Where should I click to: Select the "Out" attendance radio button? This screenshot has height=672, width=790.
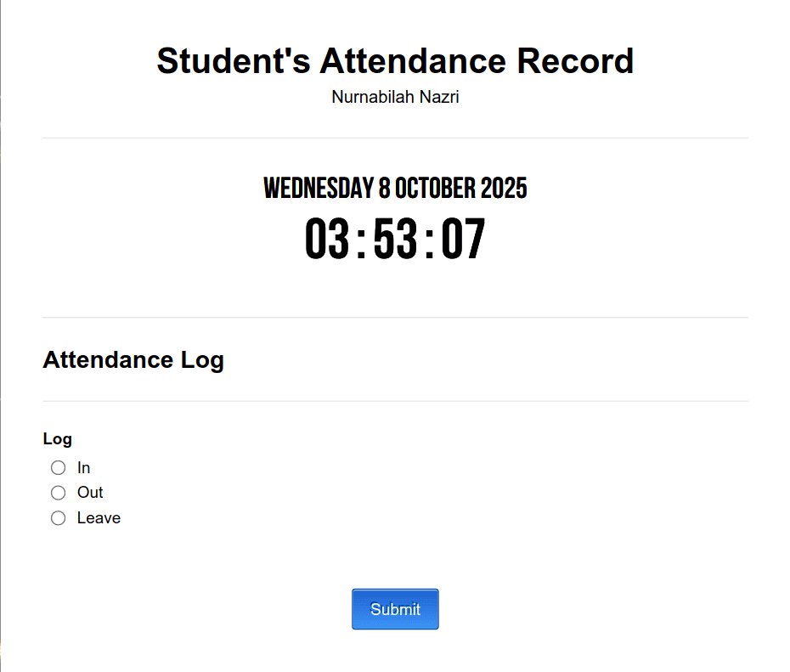(58, 493)
